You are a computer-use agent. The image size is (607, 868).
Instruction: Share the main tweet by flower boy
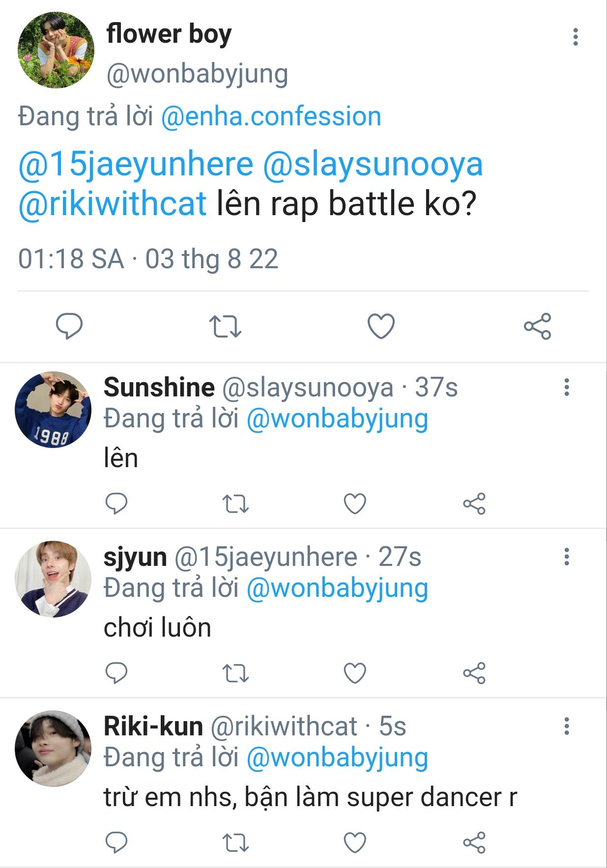click(x=537, y=326)
